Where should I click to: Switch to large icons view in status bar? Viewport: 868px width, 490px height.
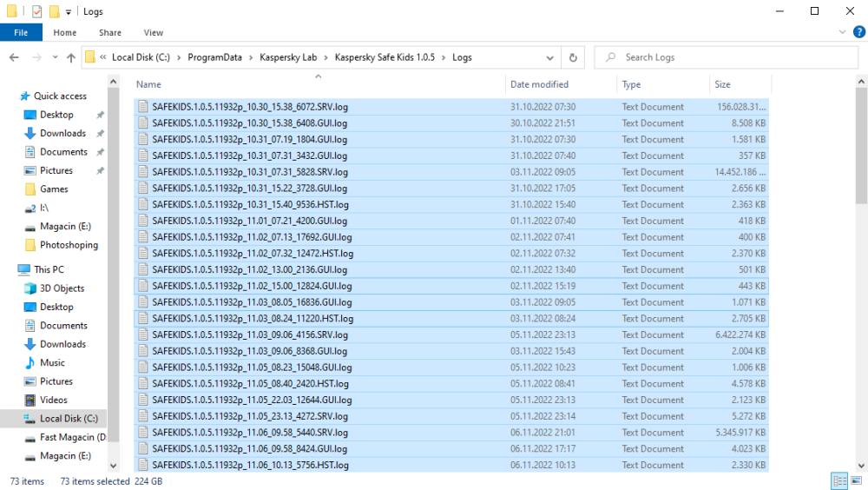point(858,480)
